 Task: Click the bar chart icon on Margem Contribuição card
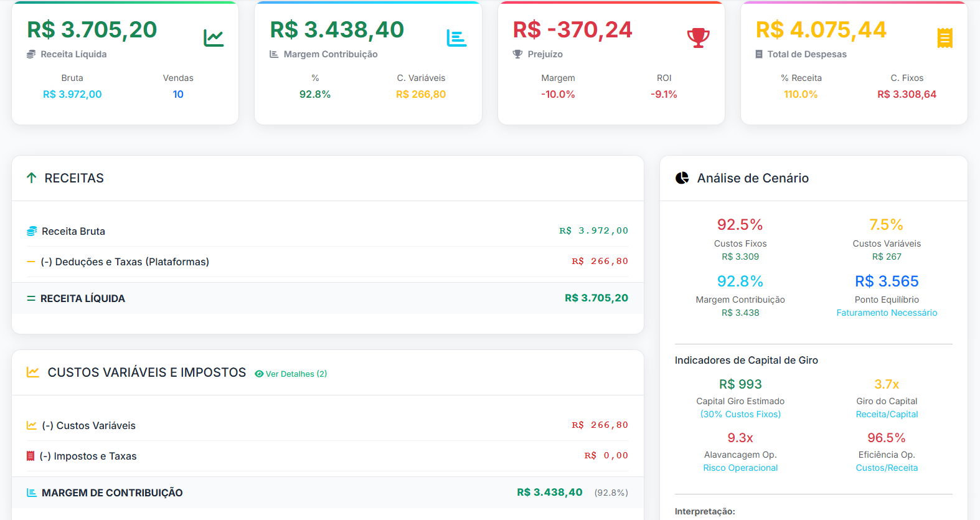tap(456, 37)
